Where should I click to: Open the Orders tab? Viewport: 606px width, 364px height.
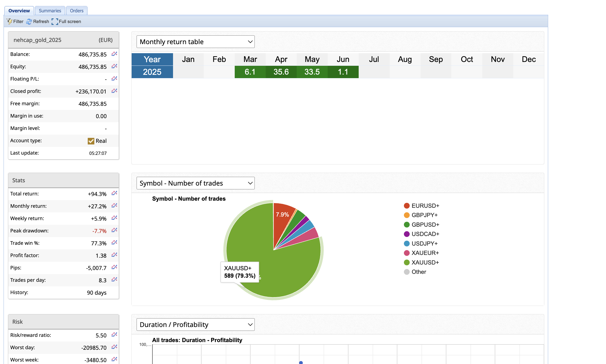77,11
